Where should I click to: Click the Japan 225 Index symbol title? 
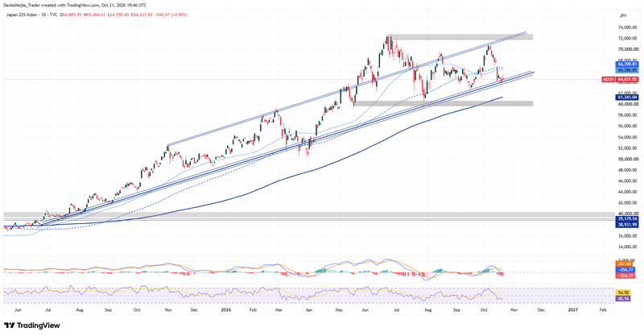pyautogui.click(x=21, y=15)
